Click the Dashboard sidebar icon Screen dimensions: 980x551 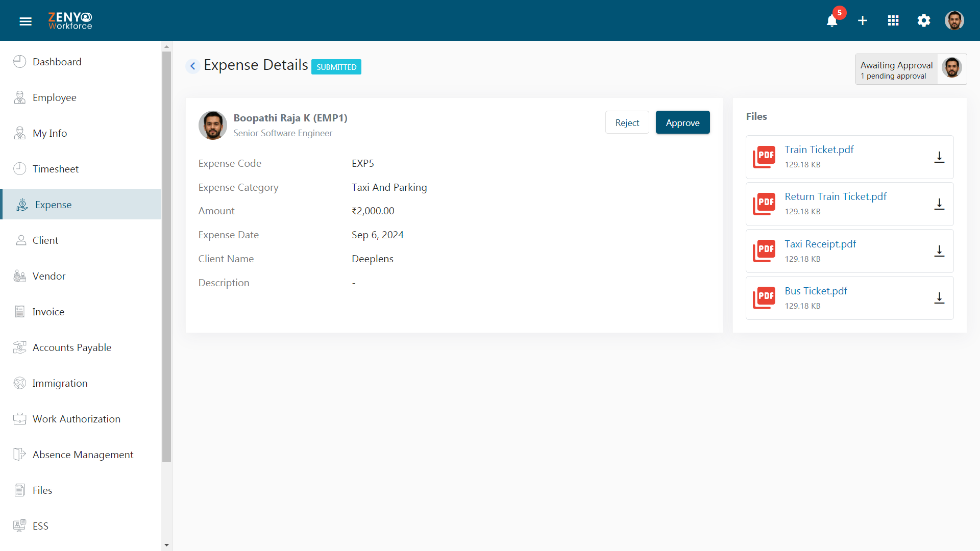[19, 62]
